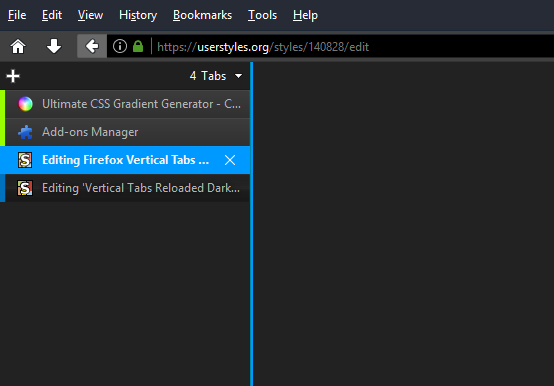Image resolution: width=554 pixels, height=386 pixels.
Task: Open the History menu
Action: click(138, 15)
